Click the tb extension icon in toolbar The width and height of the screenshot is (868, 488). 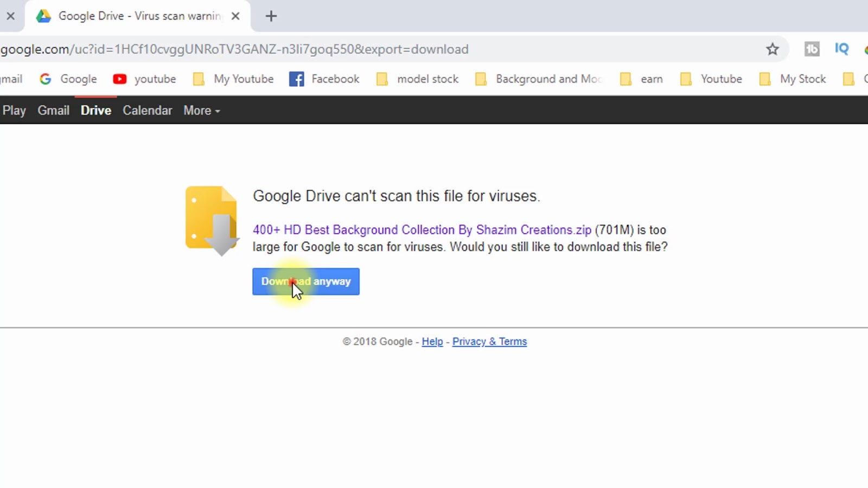coord(812,49)
